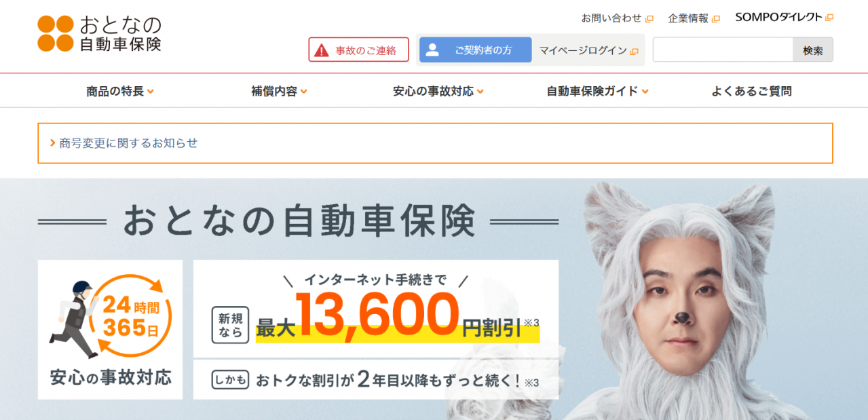Viewport: 868px width, 420px height.
Task: Click the 最大13,600円割引 discount banner
Action: [x=376, y=309]
